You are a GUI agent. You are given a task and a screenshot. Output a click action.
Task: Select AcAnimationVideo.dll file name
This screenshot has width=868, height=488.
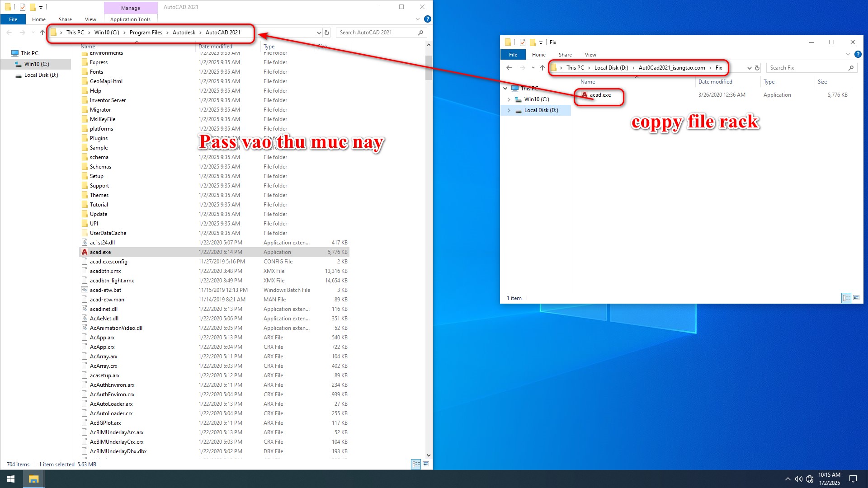tap(116, 328)
